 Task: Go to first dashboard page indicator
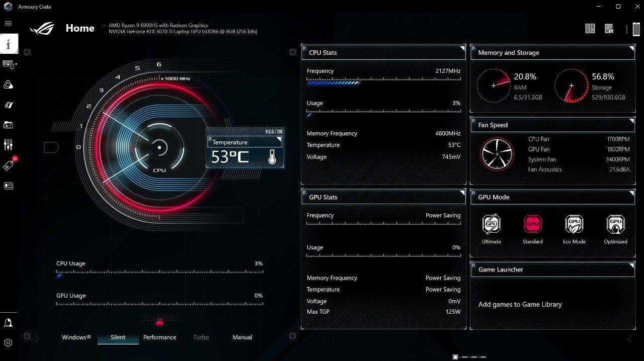(455, 357)
